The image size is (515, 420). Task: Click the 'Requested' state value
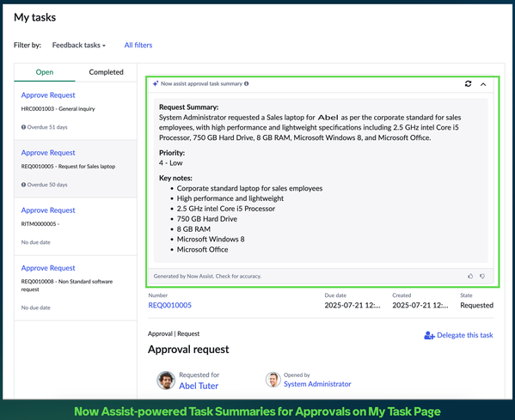click(x=476, y=306)
